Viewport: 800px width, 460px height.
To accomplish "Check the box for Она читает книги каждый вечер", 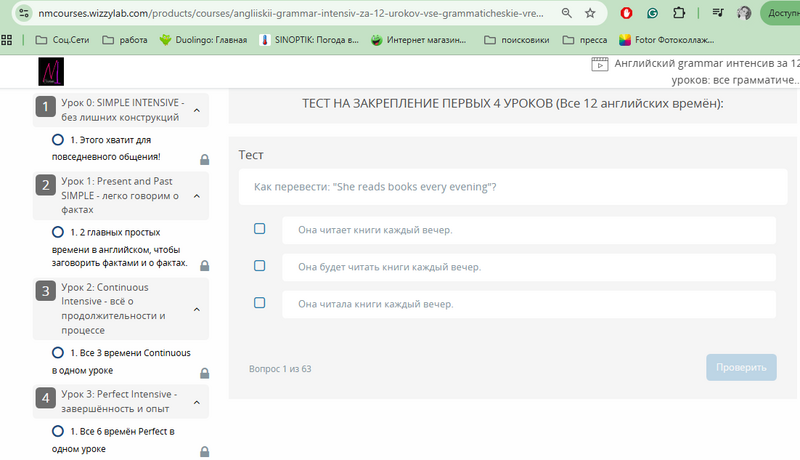I will [x=260, y=228].
